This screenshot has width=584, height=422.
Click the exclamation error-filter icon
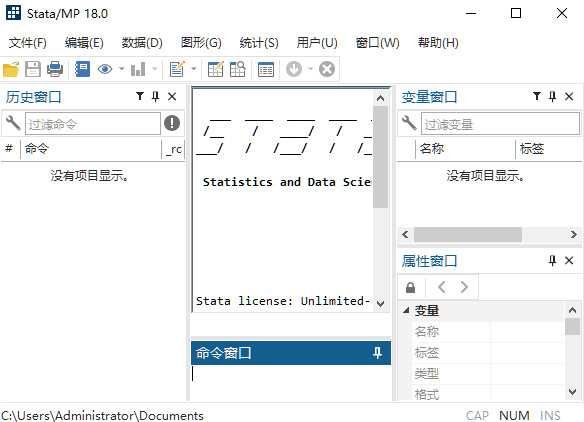(x=172, y=123)
